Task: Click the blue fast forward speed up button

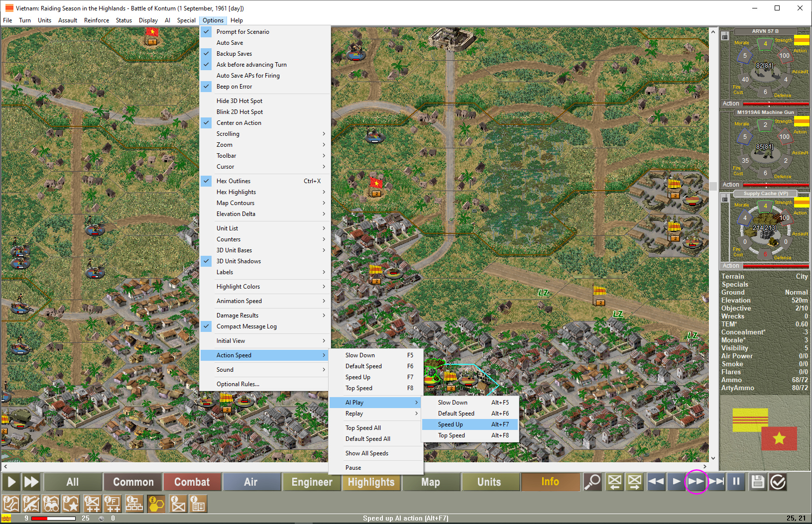Action: click(x=696, y=482)
